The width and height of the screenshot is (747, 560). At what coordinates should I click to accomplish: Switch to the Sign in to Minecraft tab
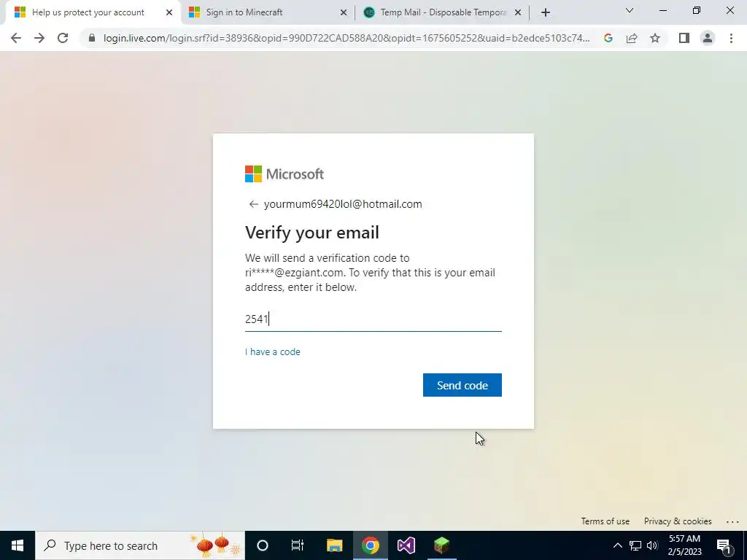(x=268, y=12)
